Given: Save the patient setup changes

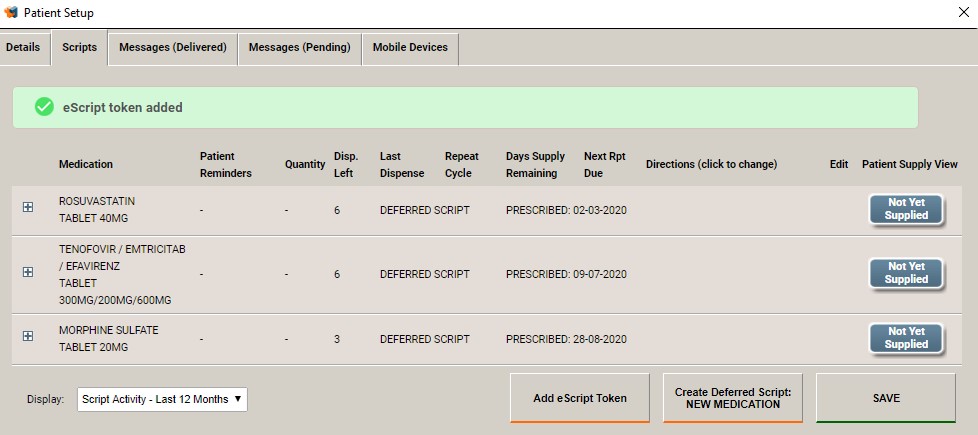Looking at the screenshot, I should pos(886,398).
